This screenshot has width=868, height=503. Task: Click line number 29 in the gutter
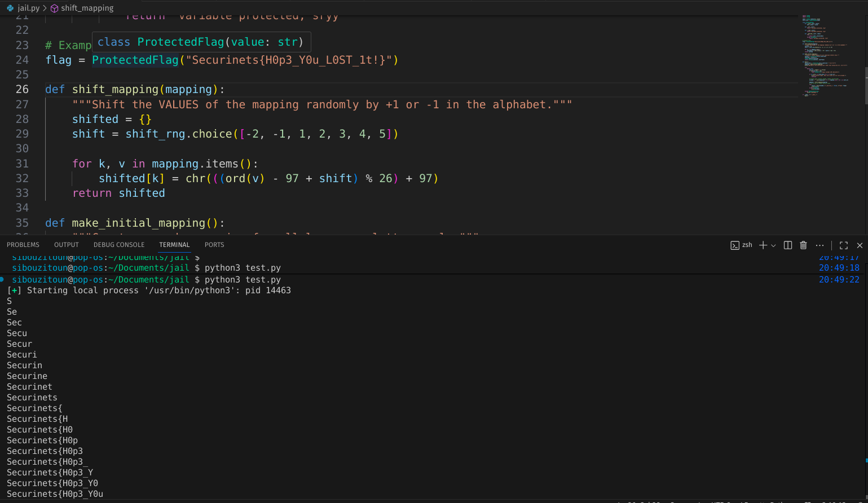pos(22,134)
